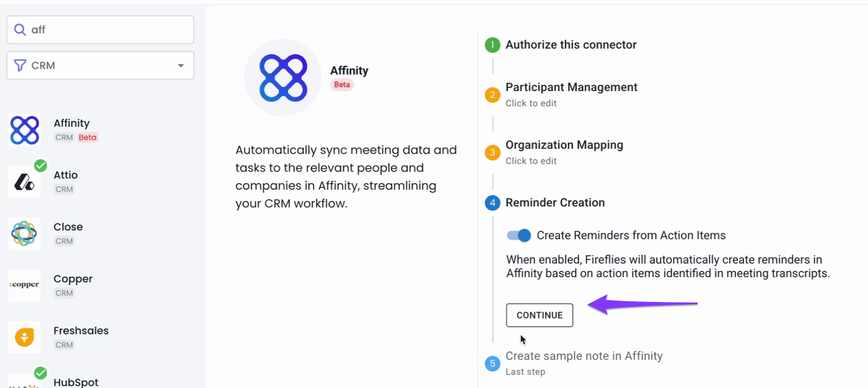Image resolution: width=868 pixels, height=388 pixels.
Task: Open the Copper integration icon
Action: 24,285
